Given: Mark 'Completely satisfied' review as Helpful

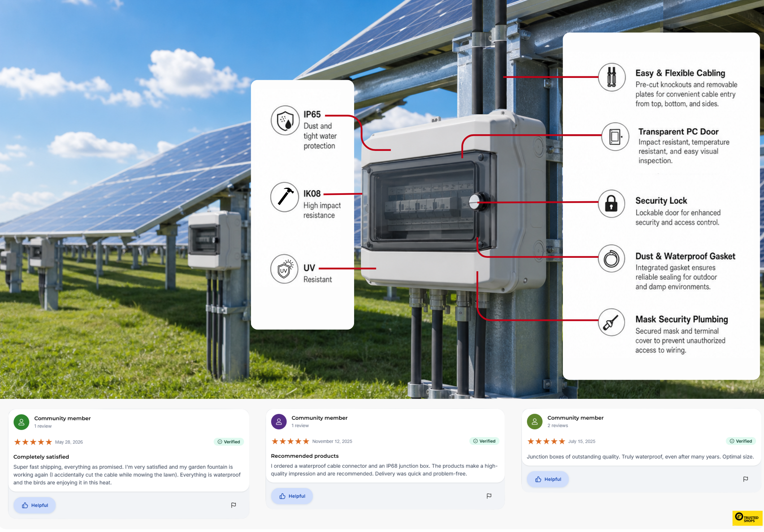Looking at the screenshot, I should click(x=35, y=505).
